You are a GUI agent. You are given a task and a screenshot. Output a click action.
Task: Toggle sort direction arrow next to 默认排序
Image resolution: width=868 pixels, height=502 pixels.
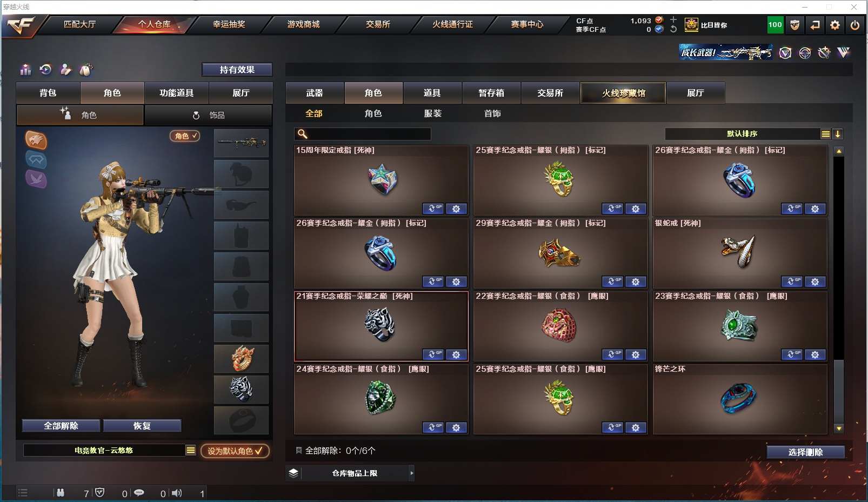(x=838, y=134)
